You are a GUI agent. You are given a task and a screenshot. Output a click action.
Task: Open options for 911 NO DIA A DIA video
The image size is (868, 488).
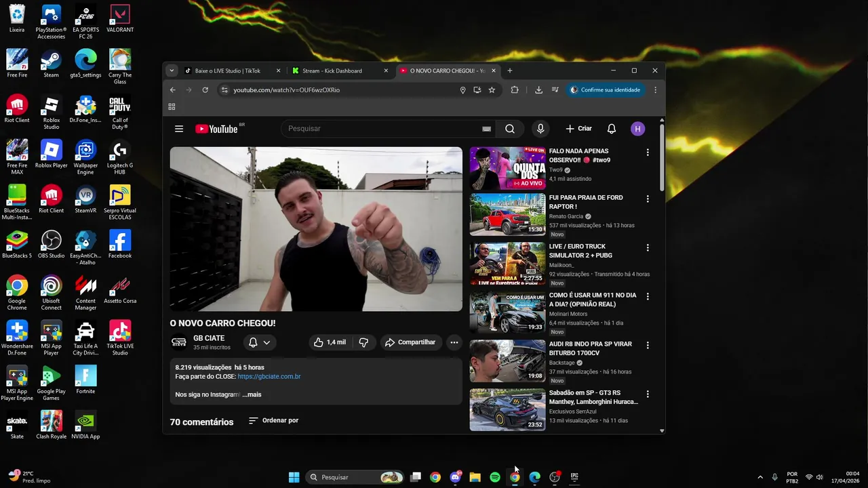click(648, 296)
